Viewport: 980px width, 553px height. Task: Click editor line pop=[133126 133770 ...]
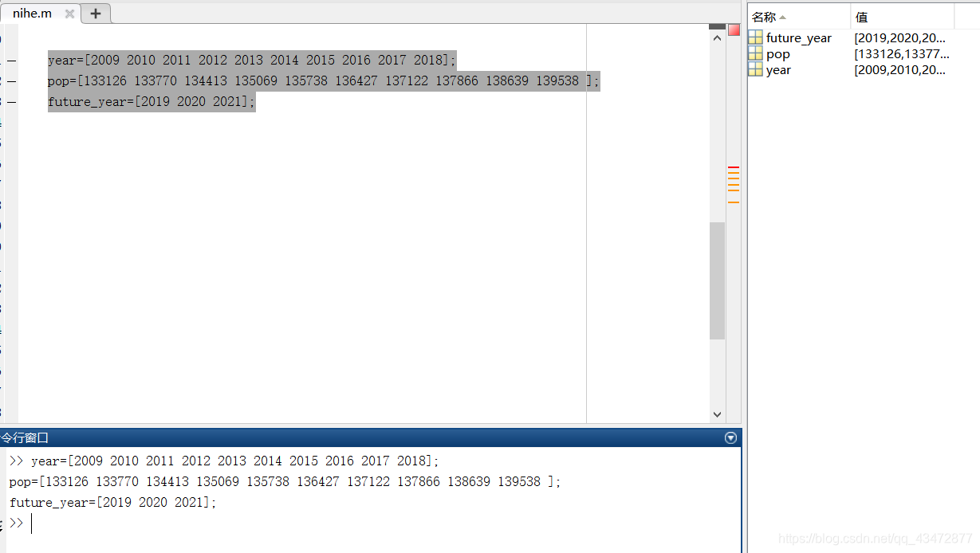[323, 80]
